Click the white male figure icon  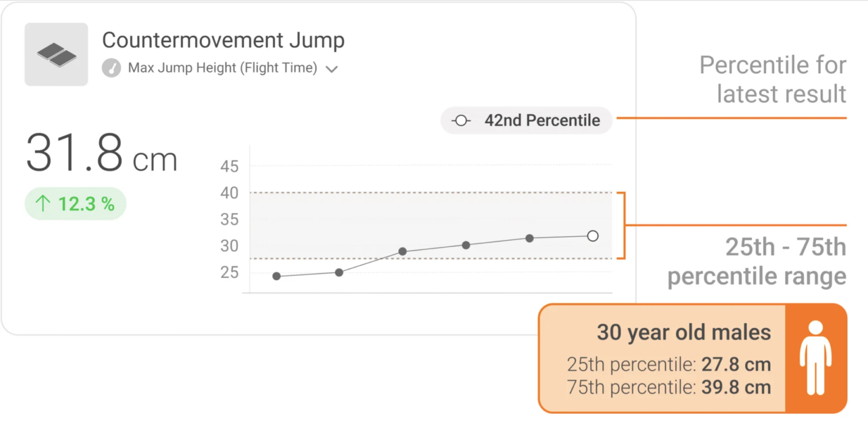[x=816, y=358]
